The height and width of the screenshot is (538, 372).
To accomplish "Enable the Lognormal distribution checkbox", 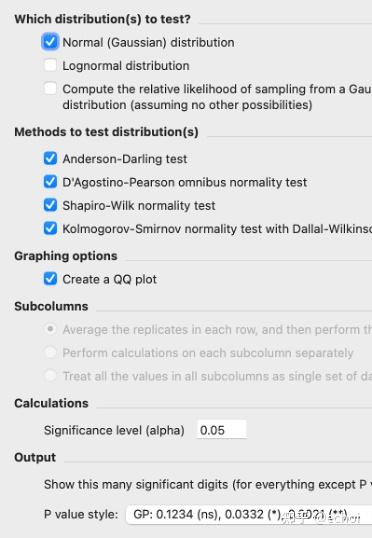I will pos(50,65).
